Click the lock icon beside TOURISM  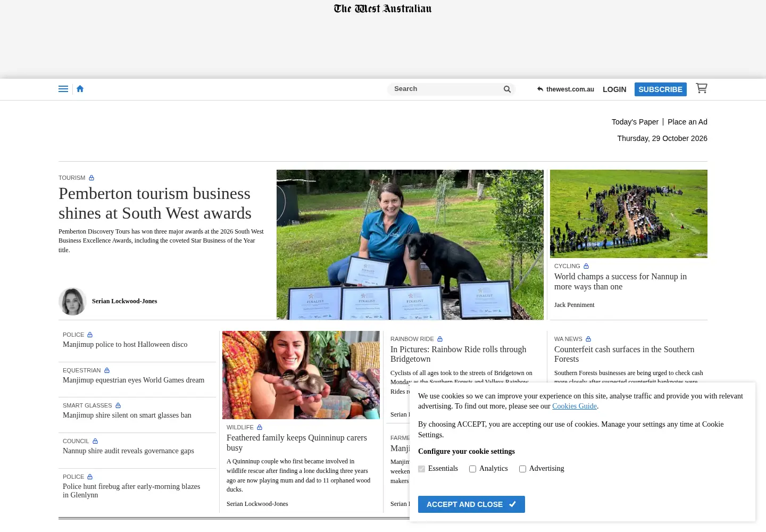click(91, 178)
